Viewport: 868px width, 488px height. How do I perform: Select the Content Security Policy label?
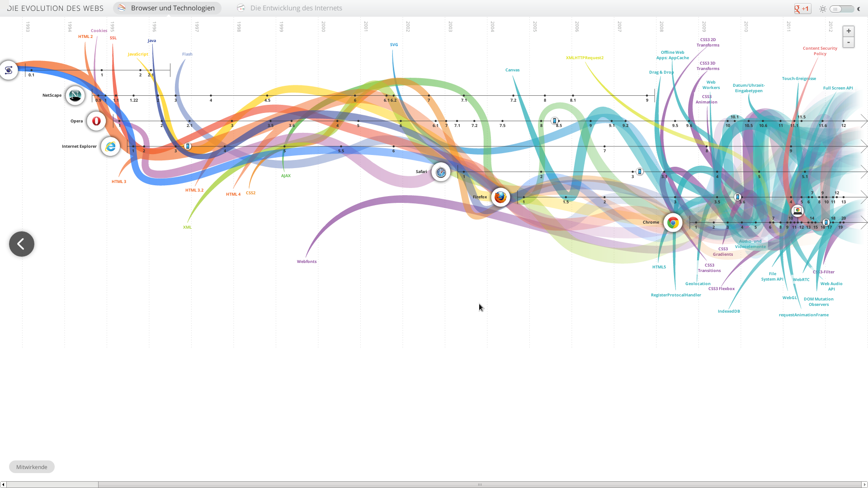point(820,51)
